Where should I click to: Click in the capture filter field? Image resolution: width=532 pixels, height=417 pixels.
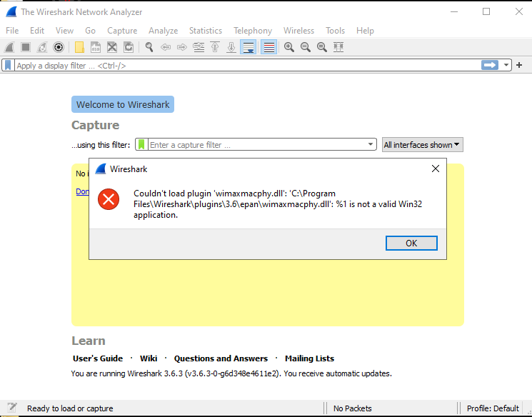[x=257, y=144]
